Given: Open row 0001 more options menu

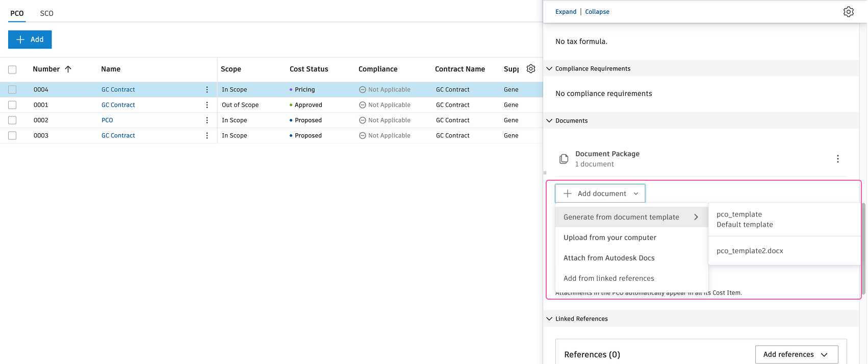Looking at the screenshot, I should [x=207, y=105].
